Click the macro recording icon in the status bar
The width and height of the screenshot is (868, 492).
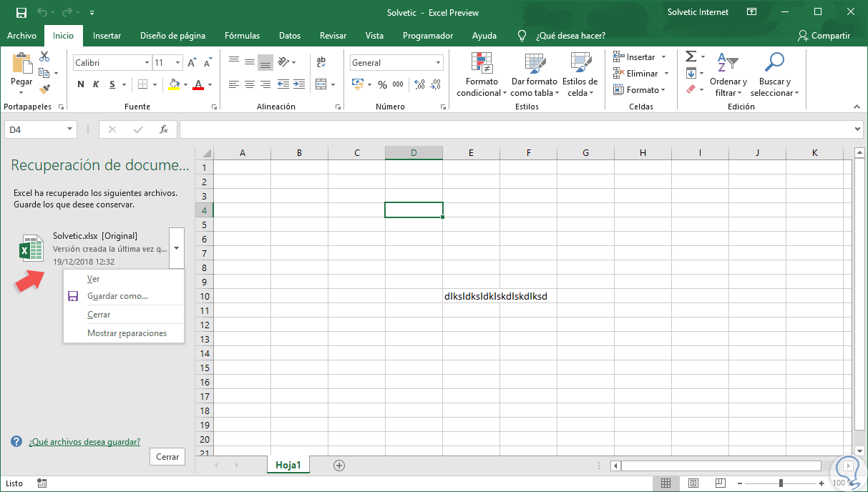(x=42, y=483)
